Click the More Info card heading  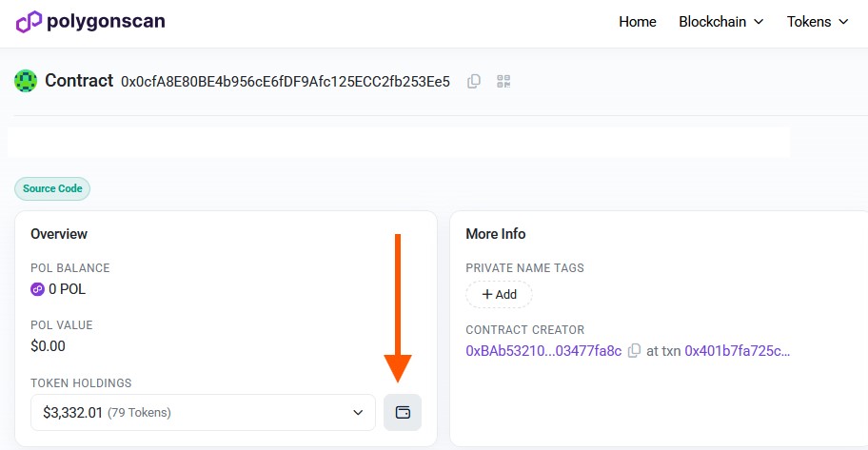tap(495, 234)
